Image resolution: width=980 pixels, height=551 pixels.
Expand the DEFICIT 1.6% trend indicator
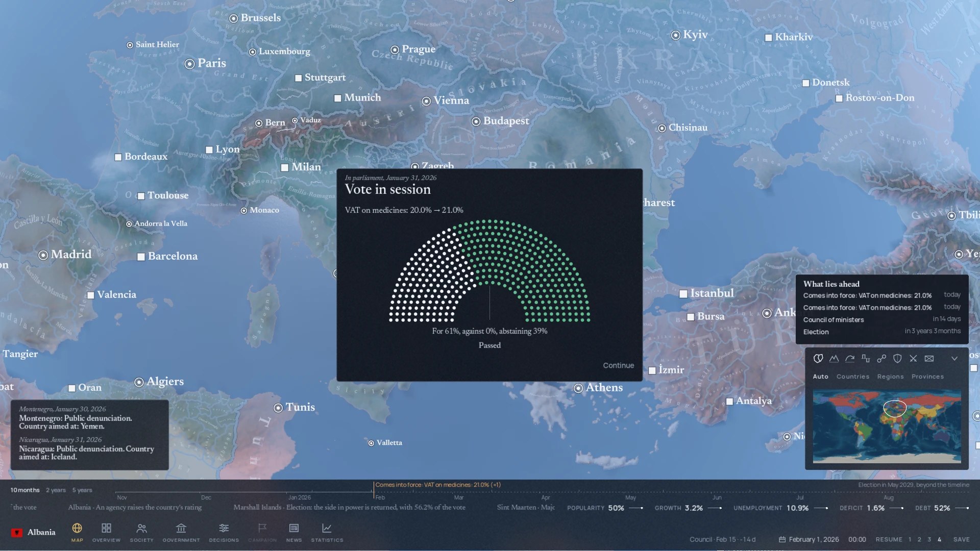point(896,508)
